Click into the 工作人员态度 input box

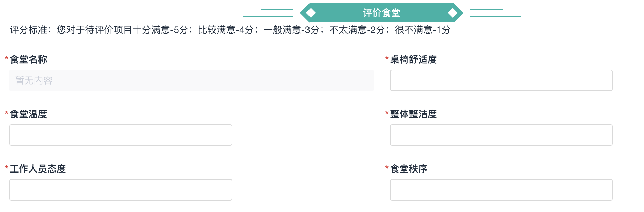(120, 190)
